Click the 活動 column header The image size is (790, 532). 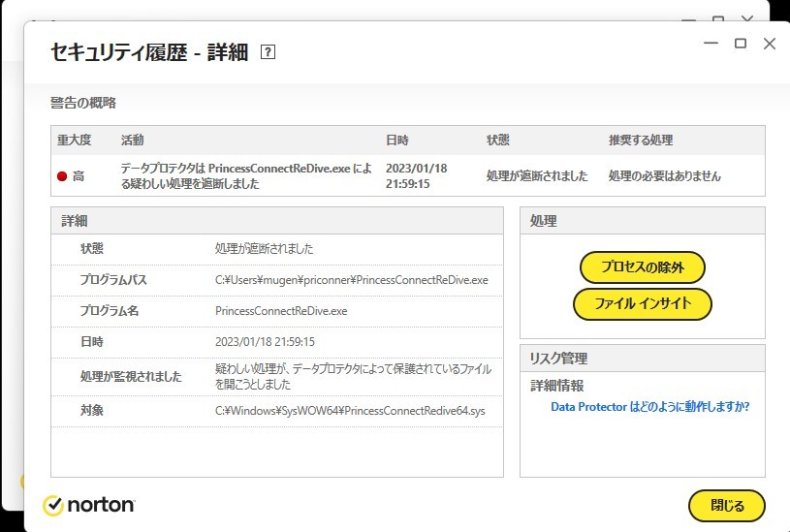pos(133,141)
